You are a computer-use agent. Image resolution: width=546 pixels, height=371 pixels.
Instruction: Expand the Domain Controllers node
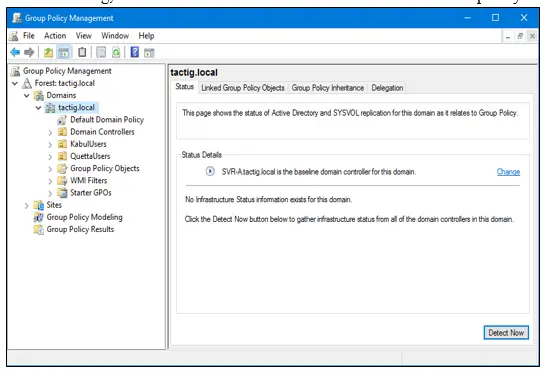pyautogui.click(x=50, y=133)
